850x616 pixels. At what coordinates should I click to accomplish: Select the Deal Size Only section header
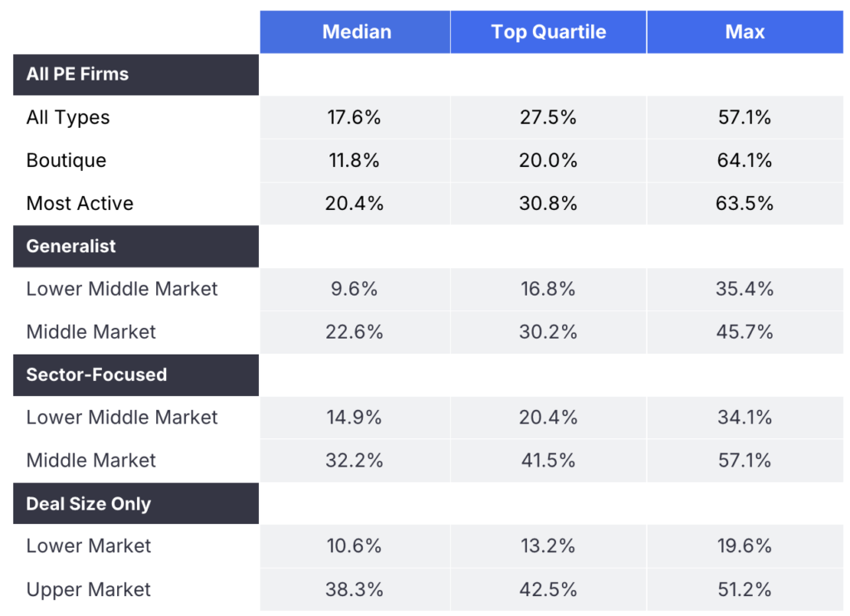click(x=89, y=505)
